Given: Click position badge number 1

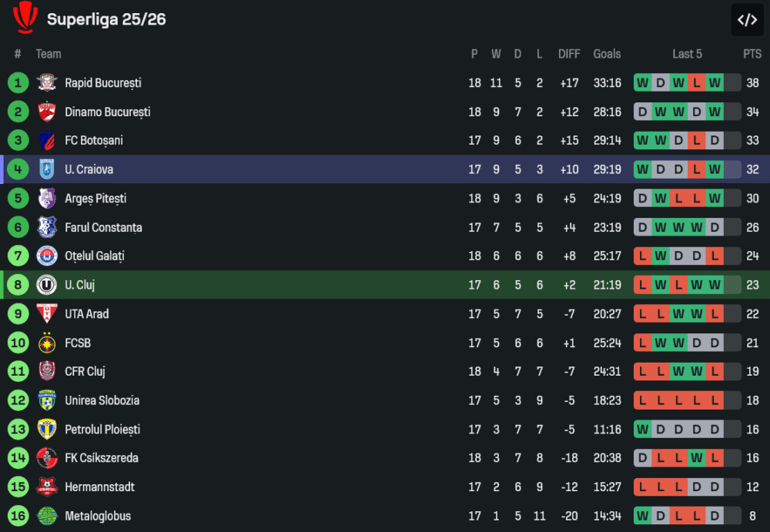Looking at the screenshot, I should click(x=18, y=82).
